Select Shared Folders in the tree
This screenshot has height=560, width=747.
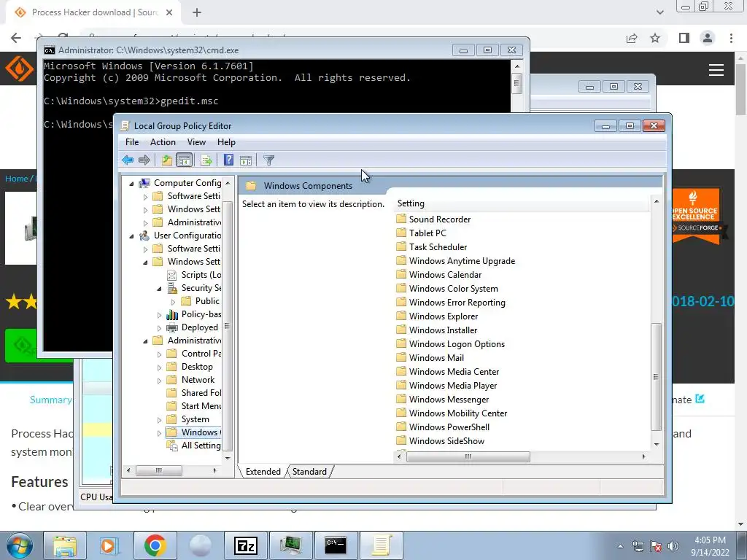[x=193, y=393]
